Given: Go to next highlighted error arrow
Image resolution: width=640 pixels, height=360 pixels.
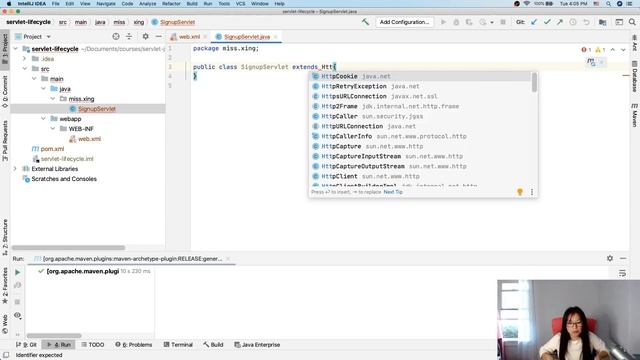Looking at the screenshot, I should click(x=623, y=50).
